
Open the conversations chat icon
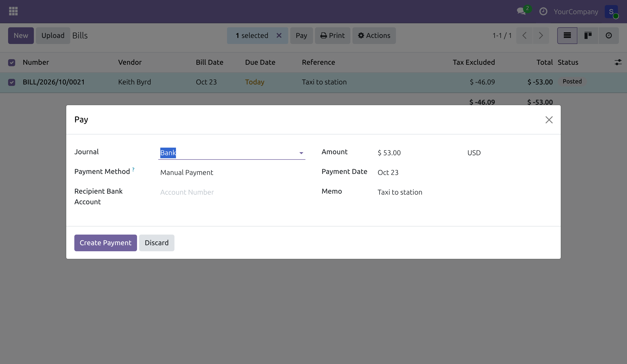coord(522,11)
